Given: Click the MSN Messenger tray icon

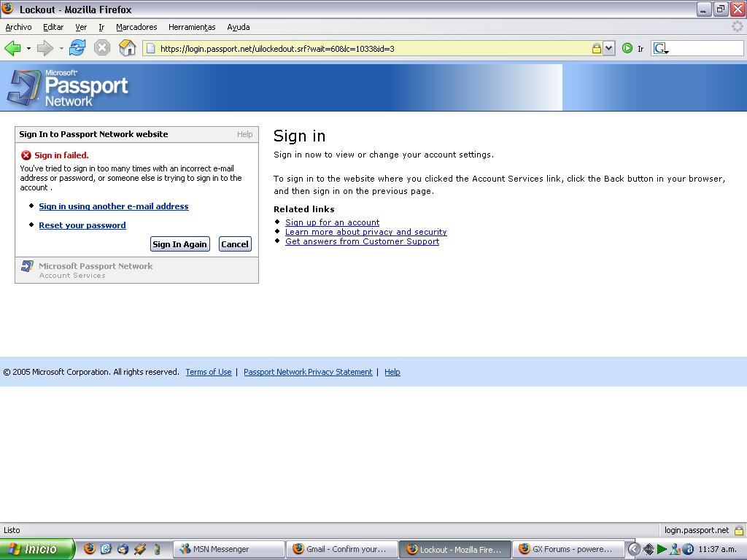Looking at the screenshot, I should coord(674,549).
